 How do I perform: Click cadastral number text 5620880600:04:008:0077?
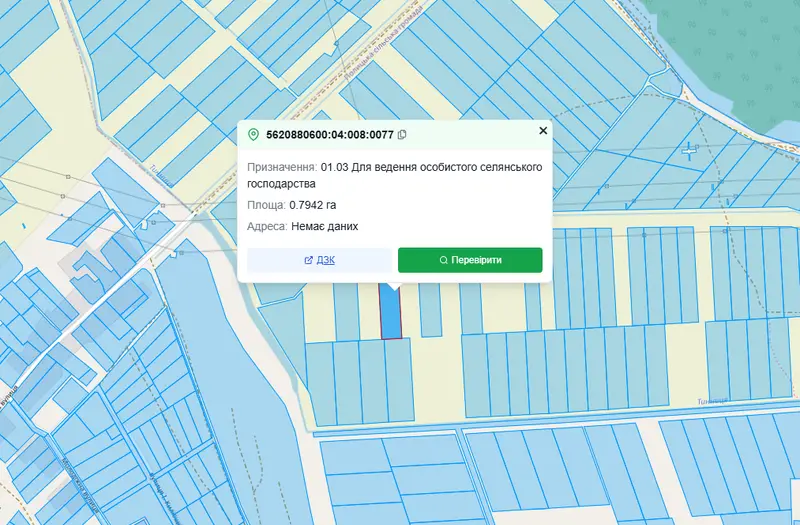click(x=330, y=135)
